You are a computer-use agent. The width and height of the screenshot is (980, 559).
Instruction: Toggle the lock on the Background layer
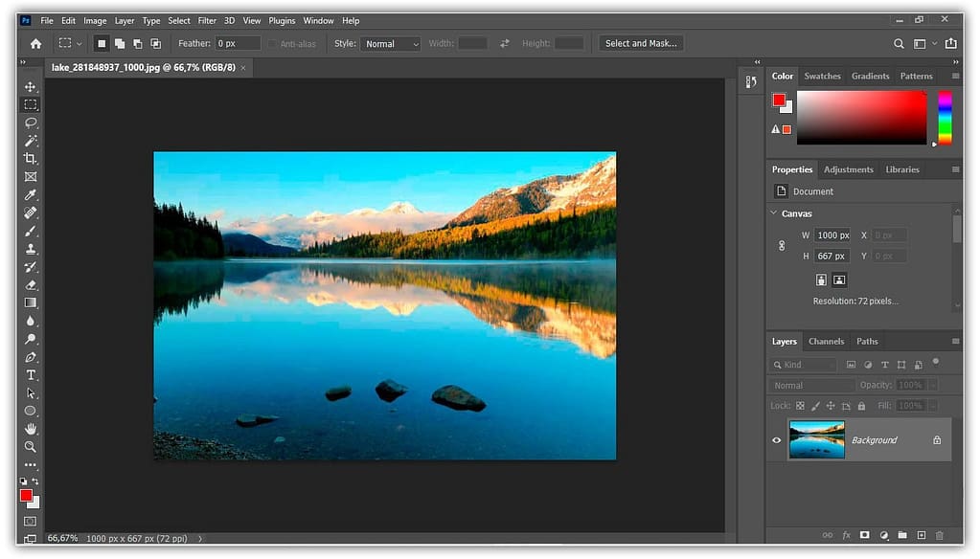click(936, 439)
